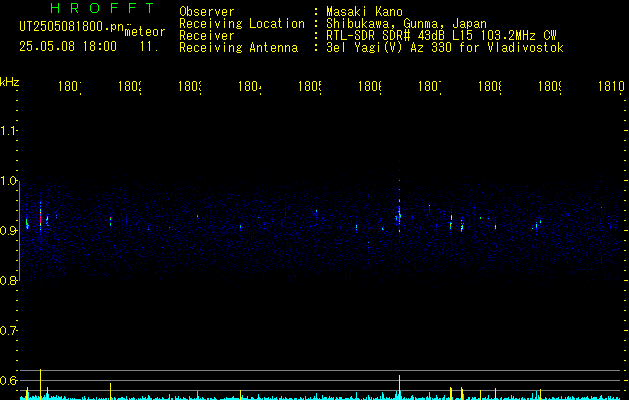Click the tallest yellow level spike at bottom left
This screenshot has height=400, width=629.
(x=41, y=384)
